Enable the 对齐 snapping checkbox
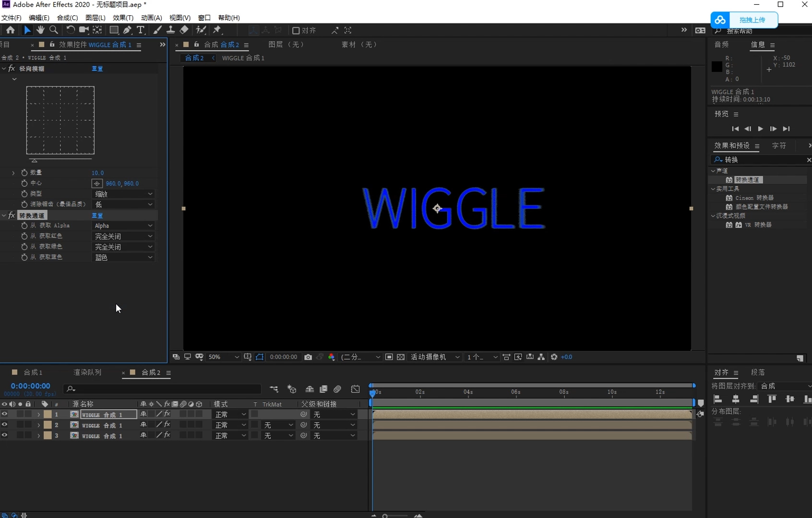 point(296,31)
